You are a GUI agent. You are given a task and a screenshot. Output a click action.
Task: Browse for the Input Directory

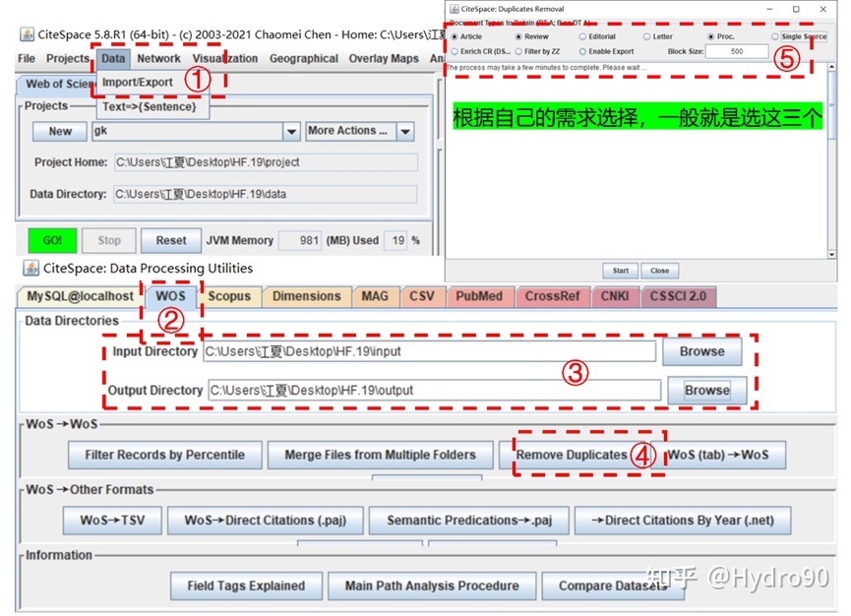702,351
